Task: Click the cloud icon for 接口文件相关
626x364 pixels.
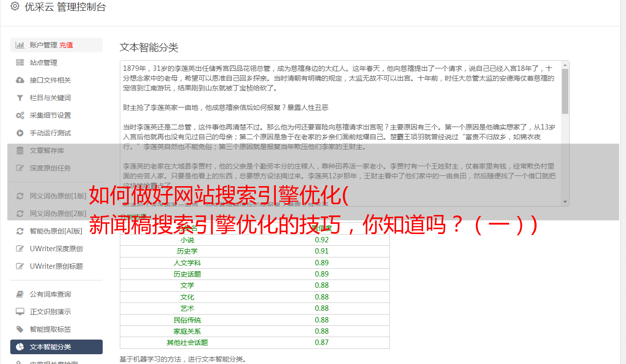Action: click(20, 80)
